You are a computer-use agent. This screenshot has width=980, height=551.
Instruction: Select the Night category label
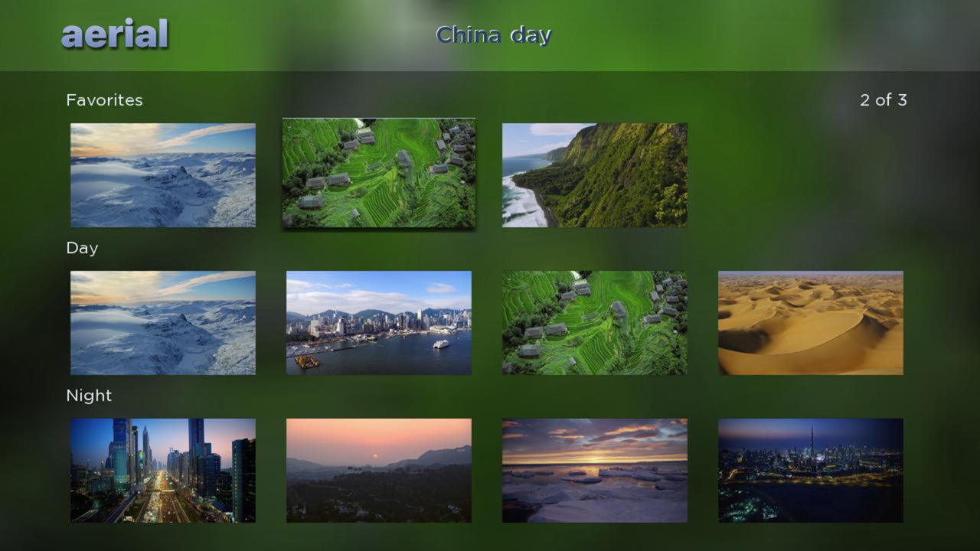click(90, 395)
